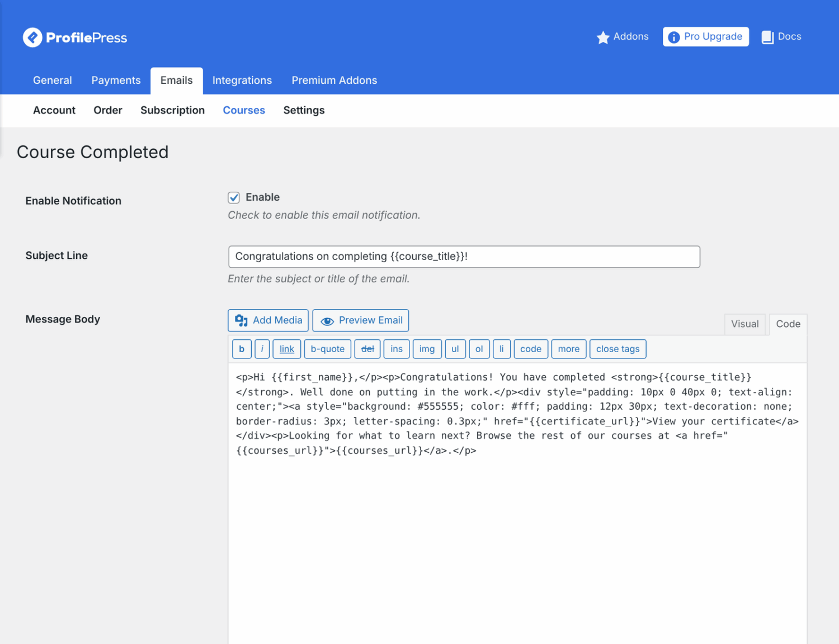Go to Account email settings
Viewport: 839px width, 644px height.
[x=54, y=111]
